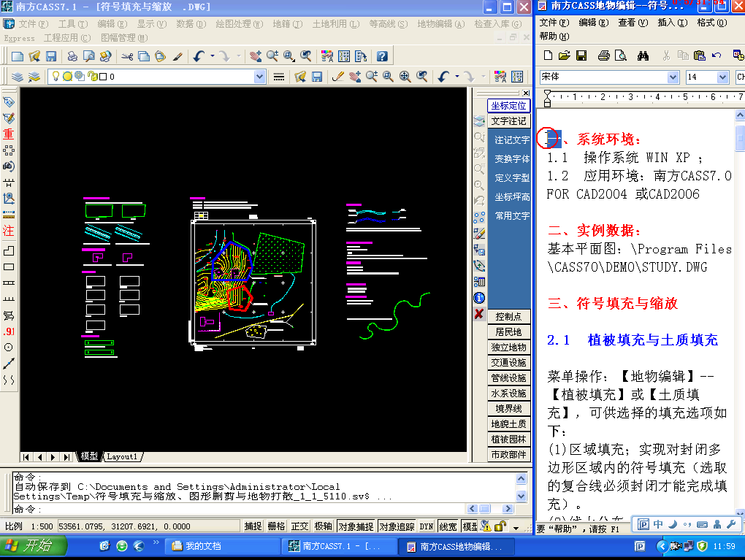Open the Layer Properties Manager icon
The height and width of the screenshot is (560, 745).
tap(18, 77)
